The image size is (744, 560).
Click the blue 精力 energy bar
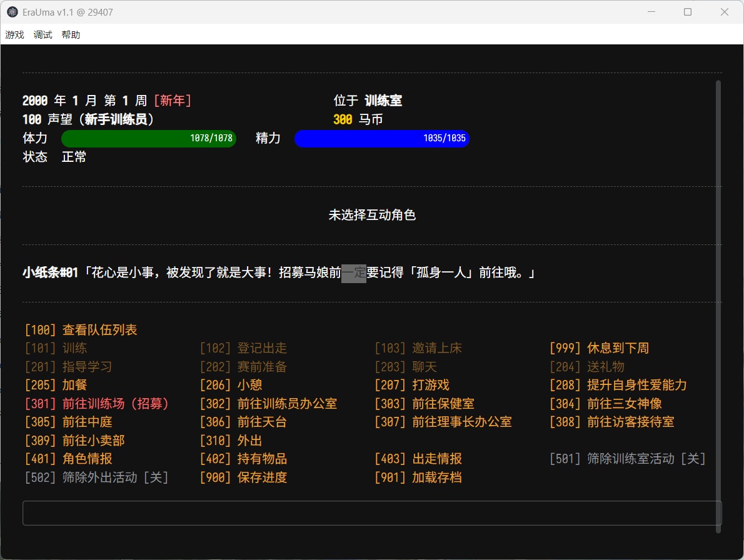tap(381, 138)
